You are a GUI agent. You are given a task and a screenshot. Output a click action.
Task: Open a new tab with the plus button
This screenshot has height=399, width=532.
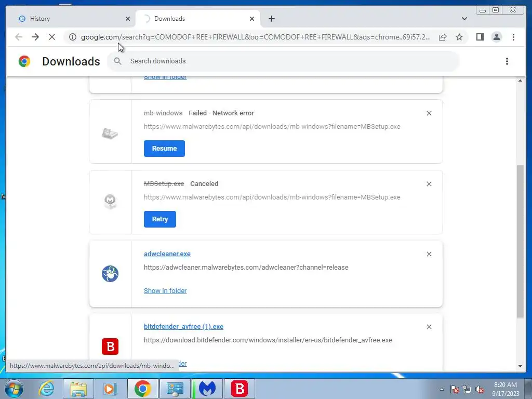271,19
